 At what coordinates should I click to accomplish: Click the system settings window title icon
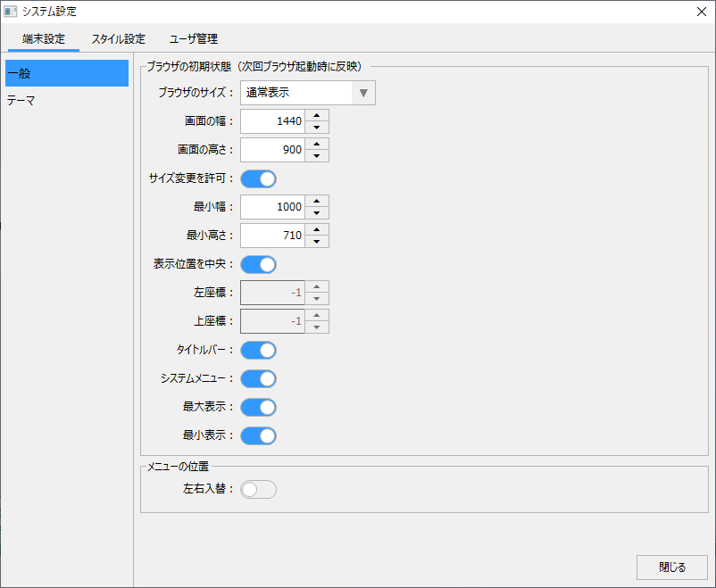(x=11, y=12)
